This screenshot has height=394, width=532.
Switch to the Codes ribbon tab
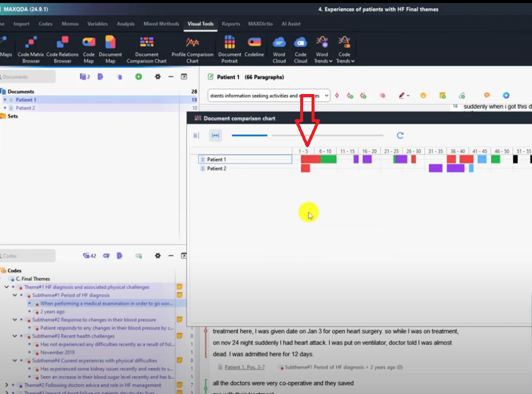(x=46, y=24)
